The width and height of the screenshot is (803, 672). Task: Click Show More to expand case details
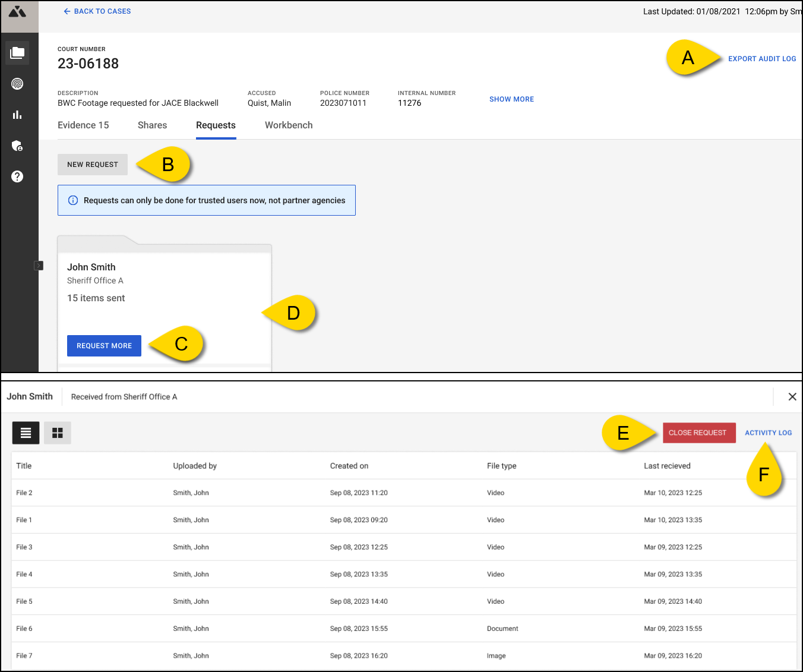pyautogui.click(x=511, y=99)
